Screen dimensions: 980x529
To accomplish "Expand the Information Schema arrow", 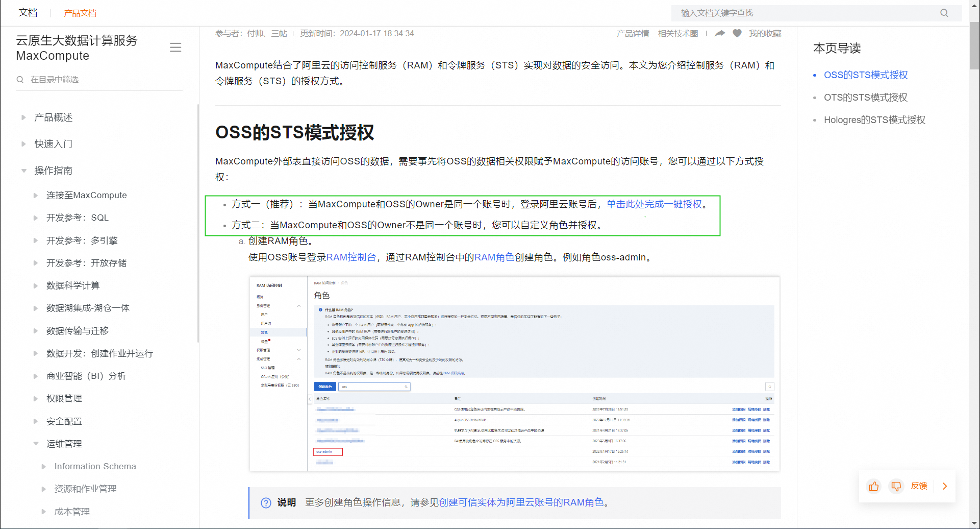I will [44, 466].
